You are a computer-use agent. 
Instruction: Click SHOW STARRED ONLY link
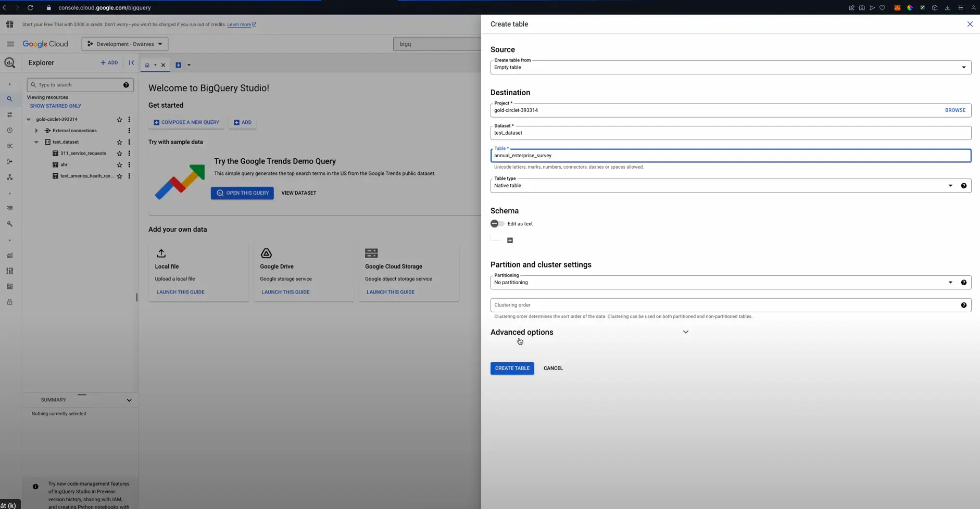[x=56, y=106]
